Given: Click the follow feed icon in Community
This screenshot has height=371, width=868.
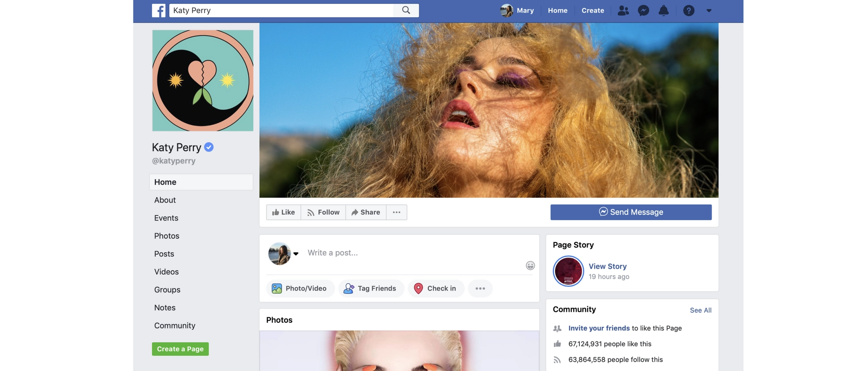Looking at the screenshot, I should click(557, 360).
